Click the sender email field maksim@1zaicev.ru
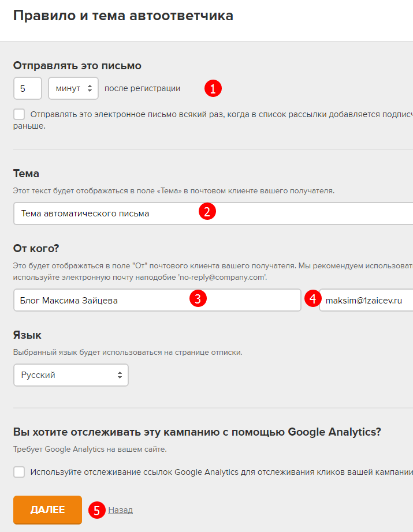The width and height of the screenshot is (413, 532). coord(366,300)
